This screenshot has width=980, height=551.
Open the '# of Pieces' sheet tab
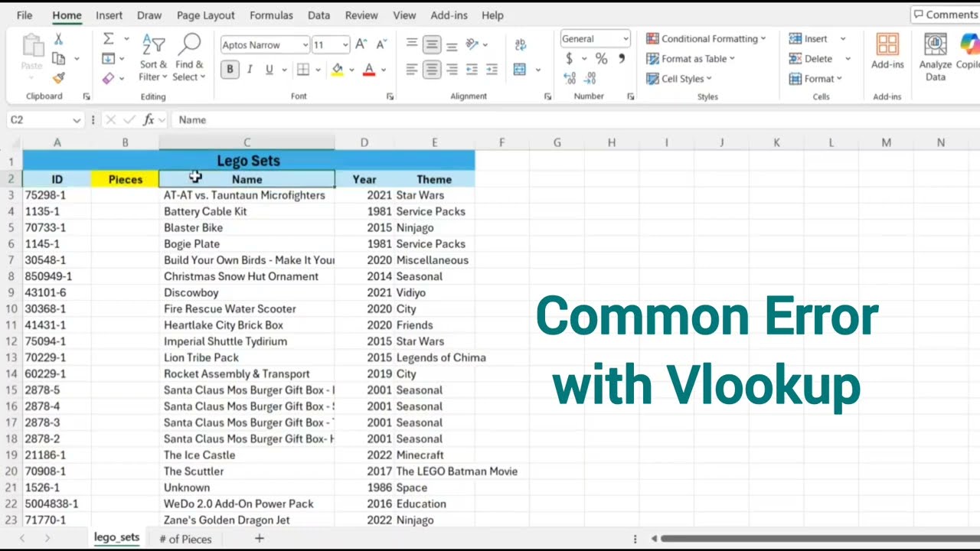click(x=185, y=539)
